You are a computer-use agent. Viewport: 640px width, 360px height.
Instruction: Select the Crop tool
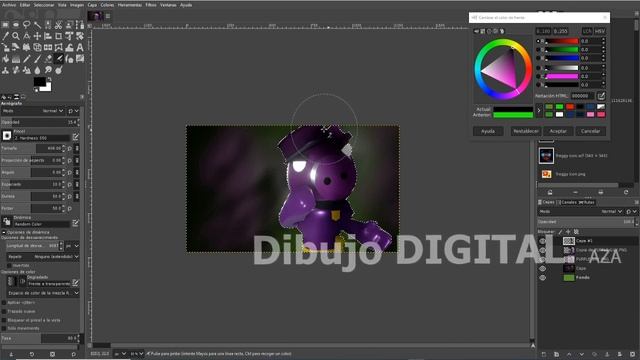[58, 36]
